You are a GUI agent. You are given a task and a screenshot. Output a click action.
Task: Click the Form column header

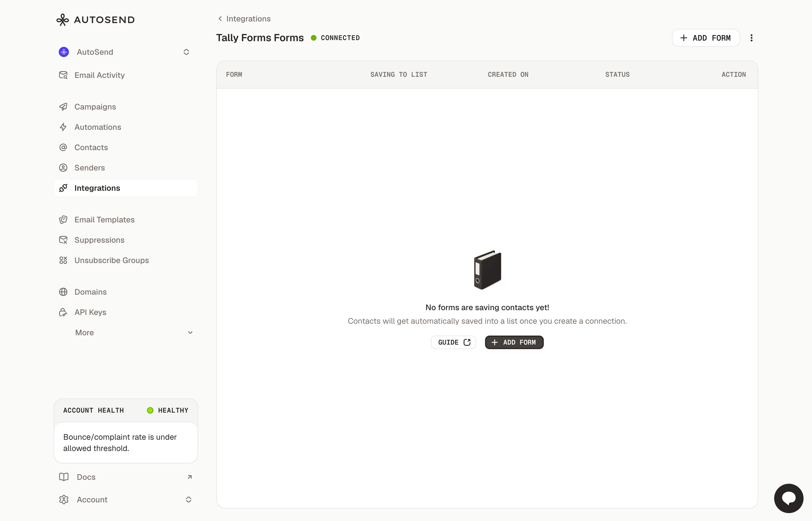234,75
